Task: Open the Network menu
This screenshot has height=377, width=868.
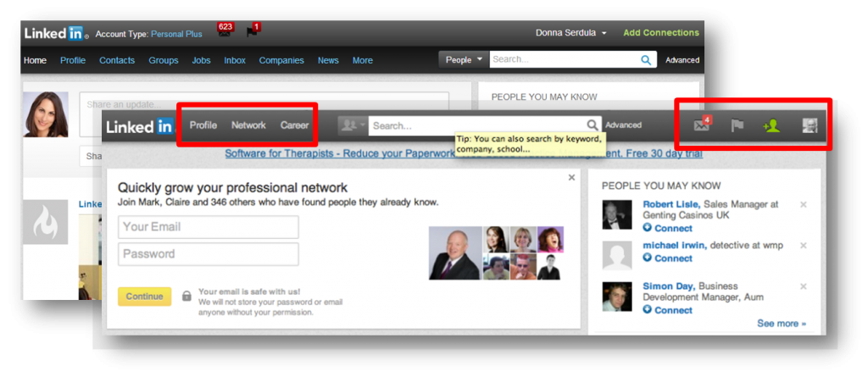Action: (x=248, y=125)
